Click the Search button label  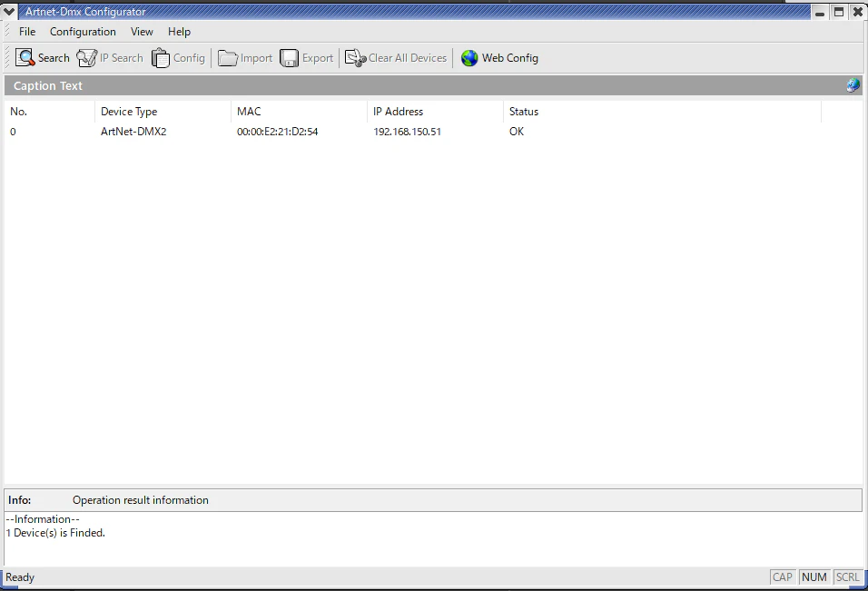54,58
